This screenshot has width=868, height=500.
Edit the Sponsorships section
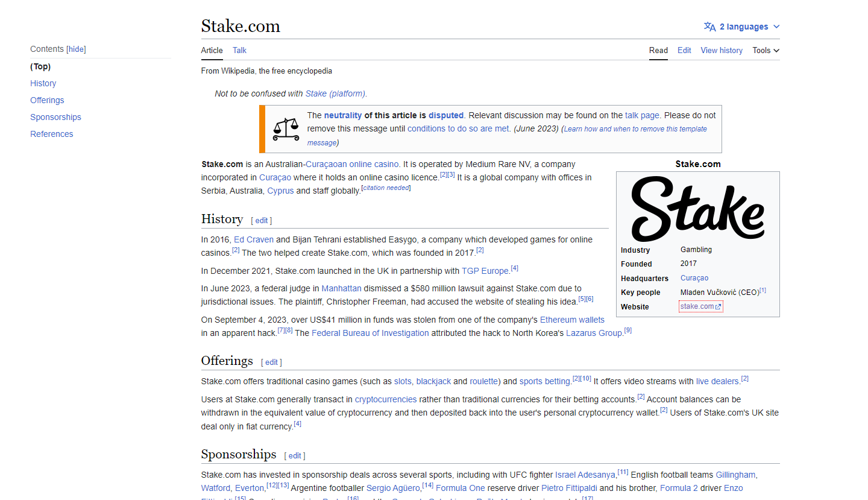click(295, 456)
